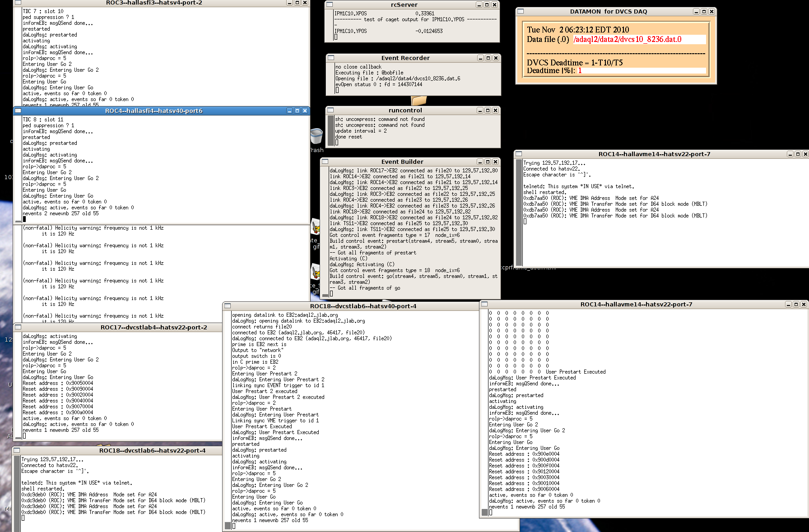809x532 pixels.
Task: Click 'linking sync EVENT trigger to id 1' in ROC18
Action: (278, 385)
